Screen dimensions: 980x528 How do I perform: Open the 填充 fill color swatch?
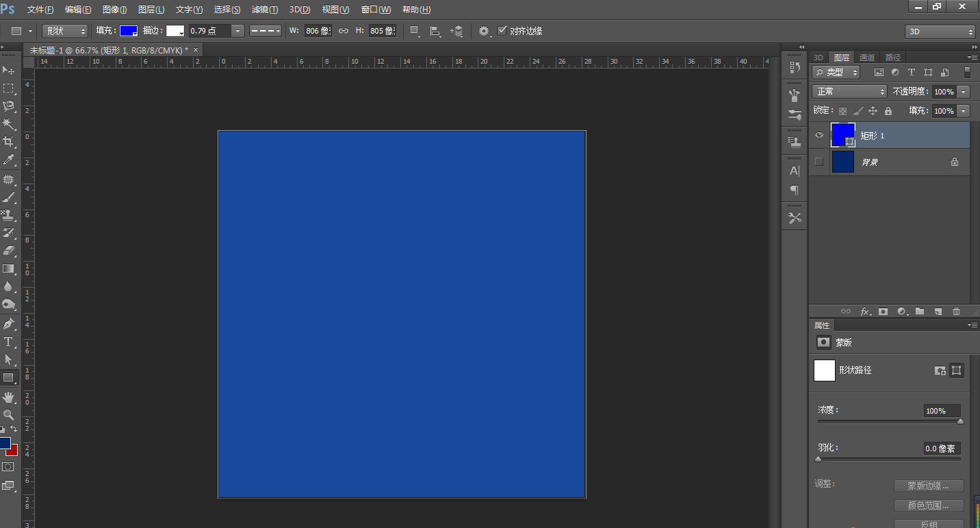click(x=129, y=31)
